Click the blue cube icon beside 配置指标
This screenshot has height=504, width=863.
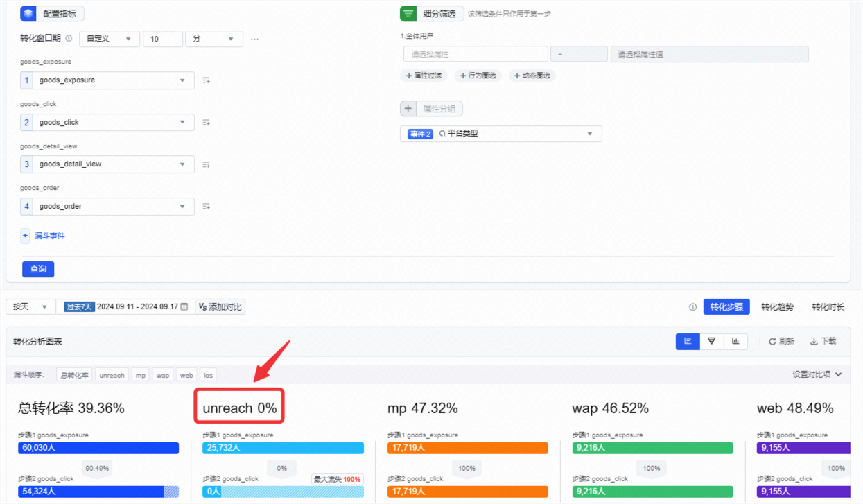click(x=28, y=13)
